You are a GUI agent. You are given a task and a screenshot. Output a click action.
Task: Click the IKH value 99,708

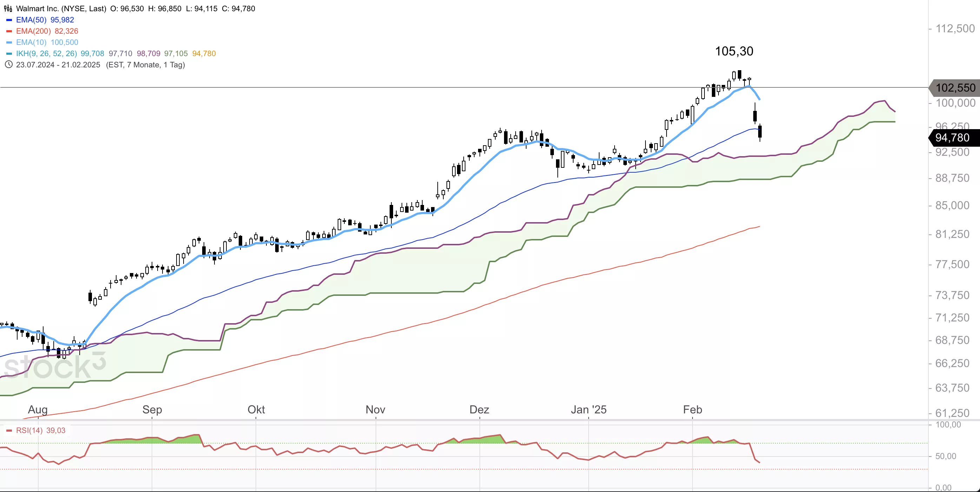point(92,54)
